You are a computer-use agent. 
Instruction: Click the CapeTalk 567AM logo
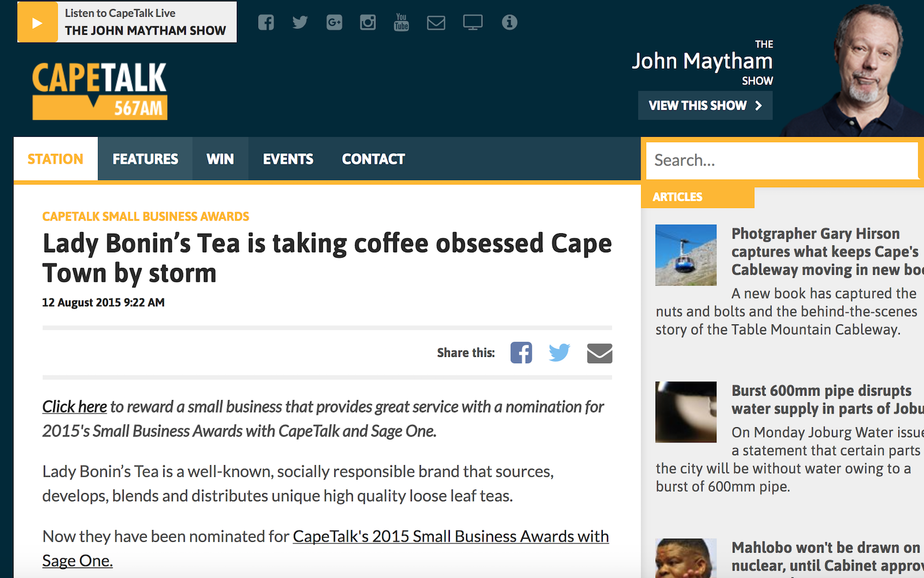pyautogui.click(x=100, y=91)
